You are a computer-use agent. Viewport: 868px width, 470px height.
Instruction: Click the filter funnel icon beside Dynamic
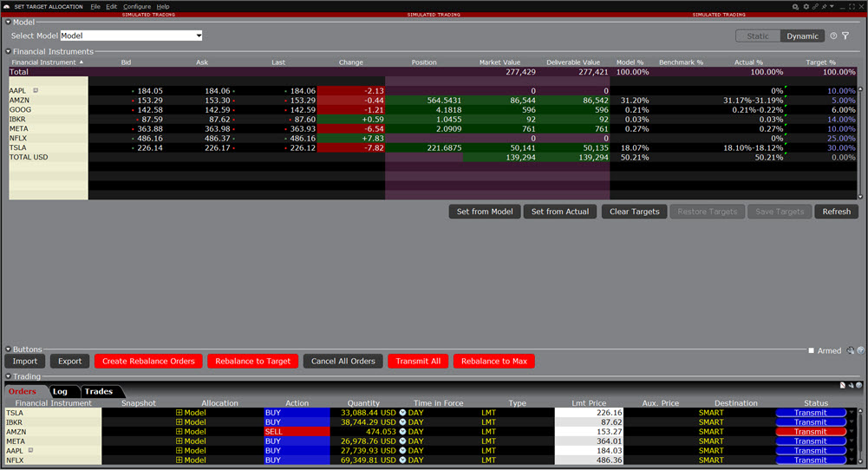click(845, 36)
